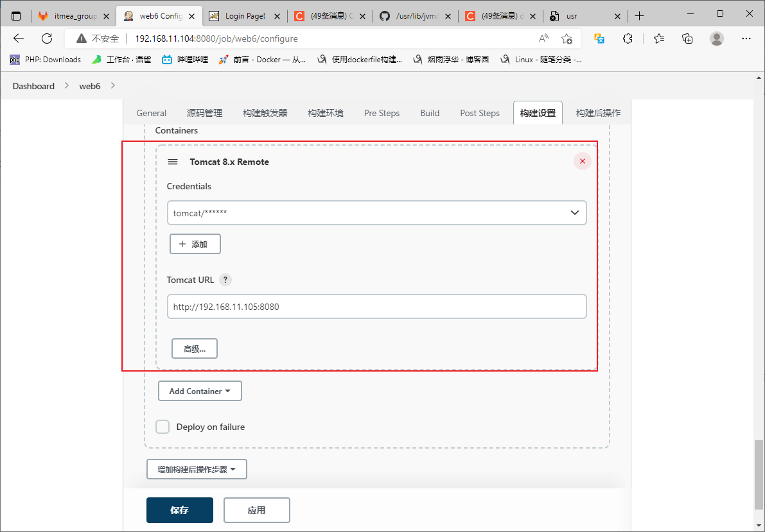765x532 pixels.
Task: Switch to the General config tab
Action: point(151,113)
